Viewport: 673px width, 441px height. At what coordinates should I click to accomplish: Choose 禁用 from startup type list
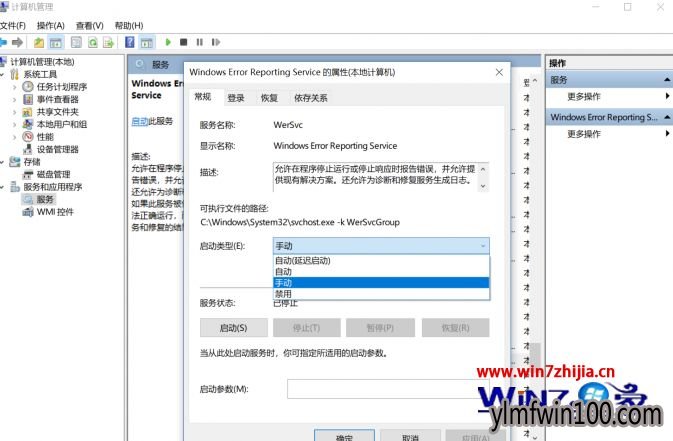click(x=381, y=294)
